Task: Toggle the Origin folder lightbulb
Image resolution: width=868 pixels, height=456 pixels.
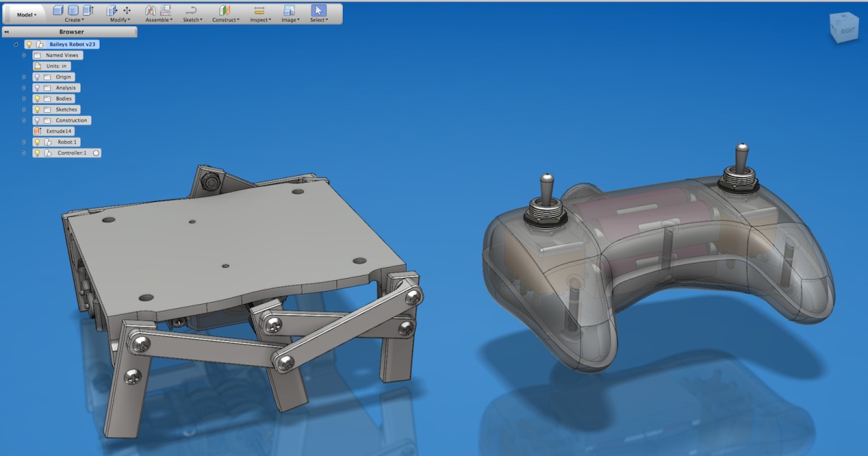Action: click(38, 77)
